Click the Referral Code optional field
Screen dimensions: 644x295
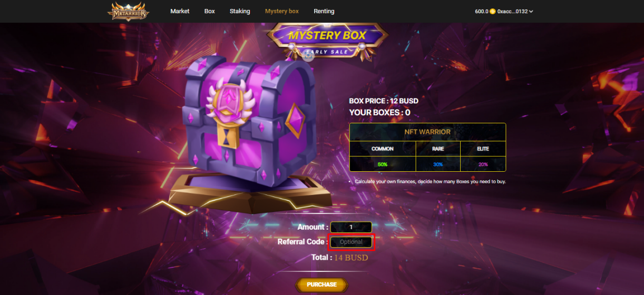pos(351,242)
